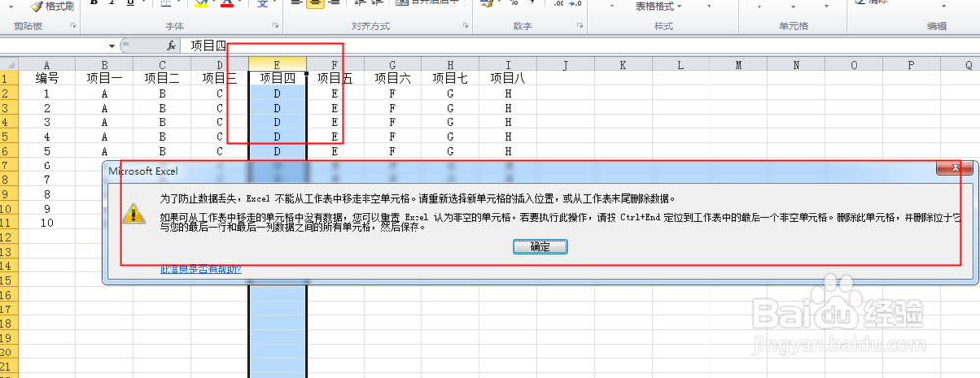The height and width of the screenshot is (378, 980).
Task: Click the increase decimal icon
Action: click(559, 3)
